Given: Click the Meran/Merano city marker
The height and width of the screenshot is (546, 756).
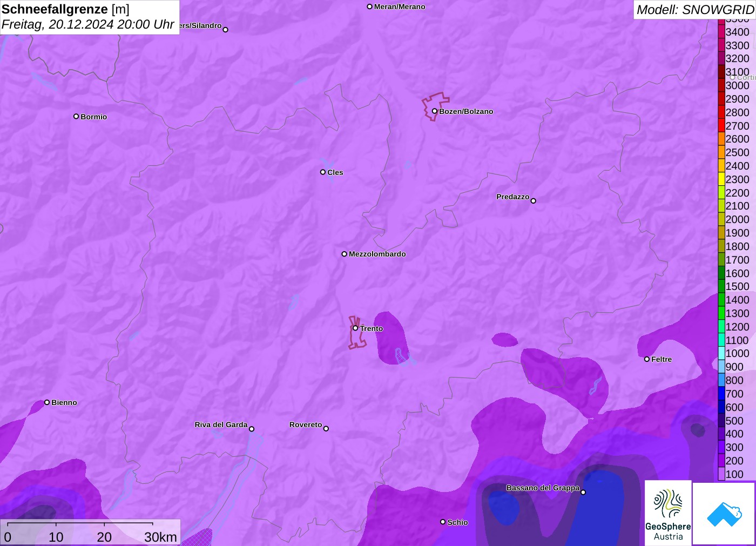Looking at the screenshot, I should pyautogui.click(x=369, y=6).
